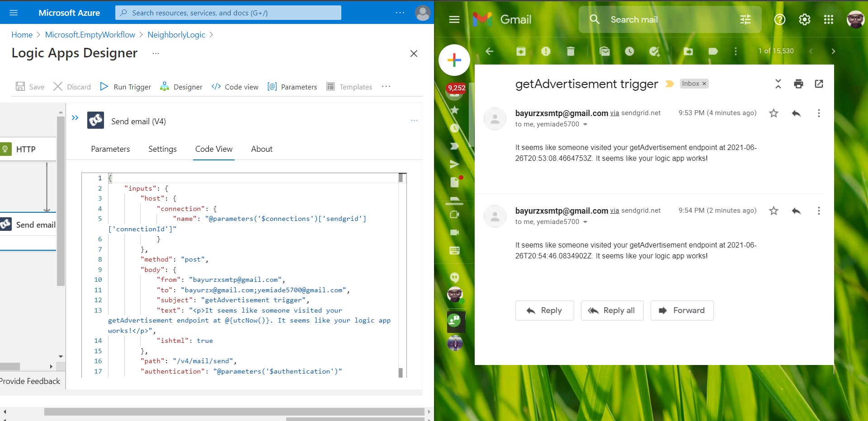
Task: Add conversation to Tasks
Action: [x=654, y=51]
